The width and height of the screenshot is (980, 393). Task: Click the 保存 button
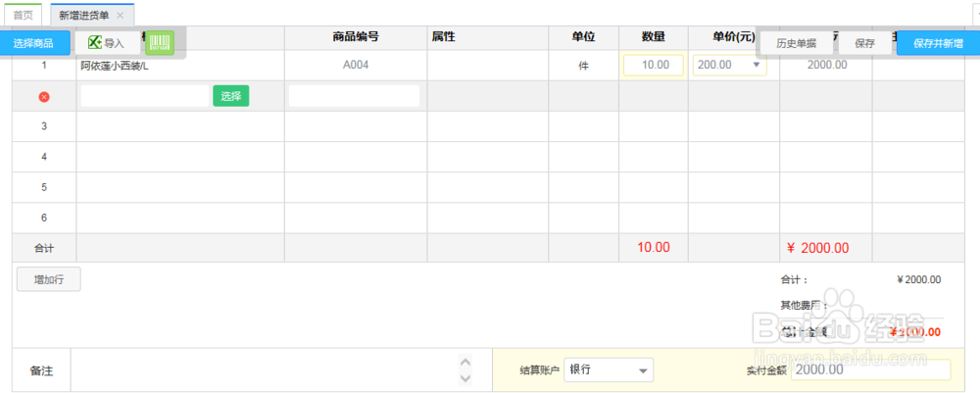[864, 43]
